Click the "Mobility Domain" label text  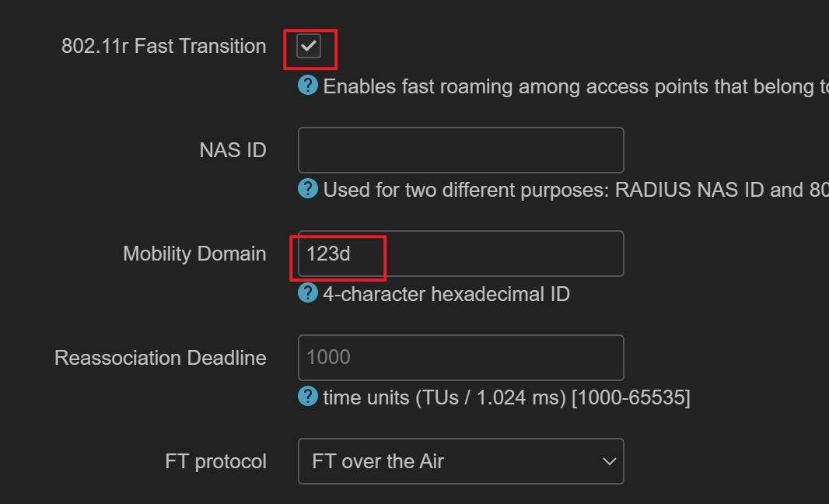(x=194, y=254)
